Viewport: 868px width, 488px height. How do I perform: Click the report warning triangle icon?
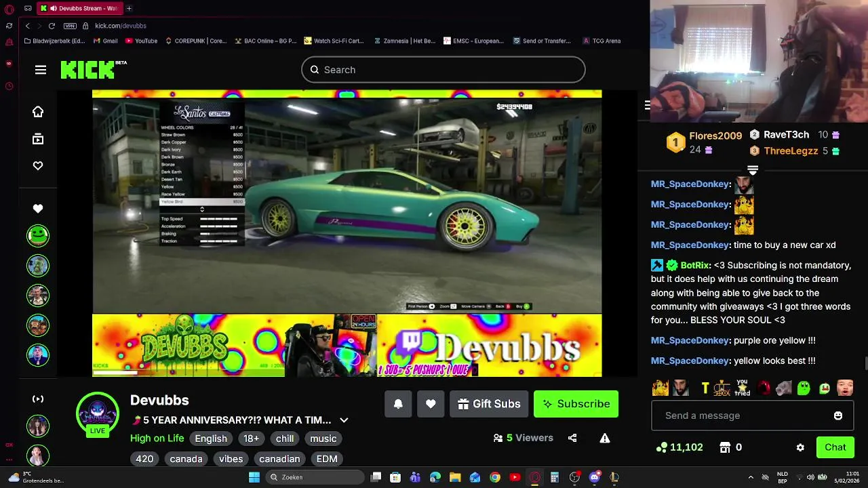click(605, 438)
